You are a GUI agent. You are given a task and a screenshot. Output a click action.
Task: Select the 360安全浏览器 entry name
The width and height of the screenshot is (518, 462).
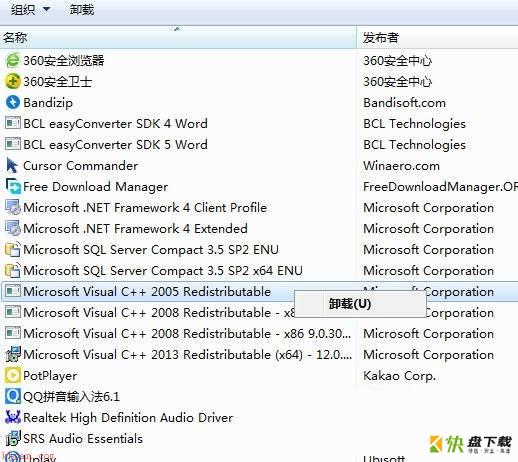[64, 61]
